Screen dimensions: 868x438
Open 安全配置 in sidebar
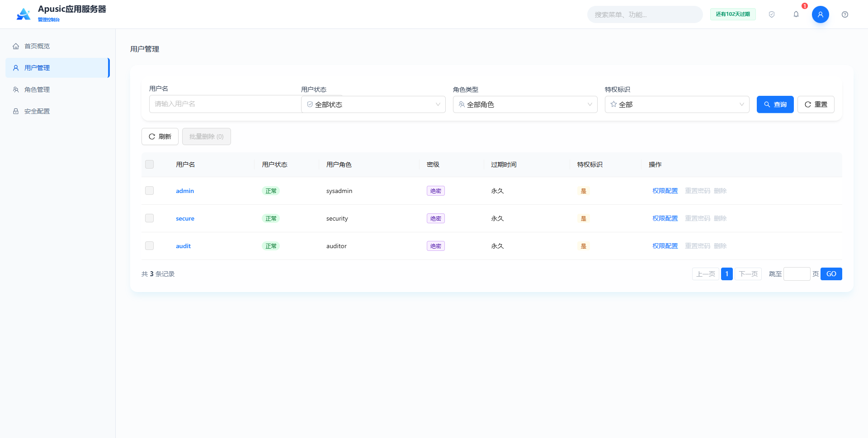57,111
